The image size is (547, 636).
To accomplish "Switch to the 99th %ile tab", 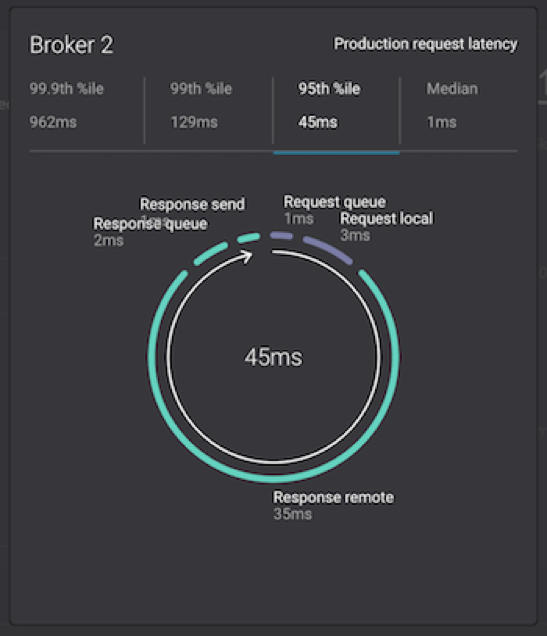I will pos(208,106).
